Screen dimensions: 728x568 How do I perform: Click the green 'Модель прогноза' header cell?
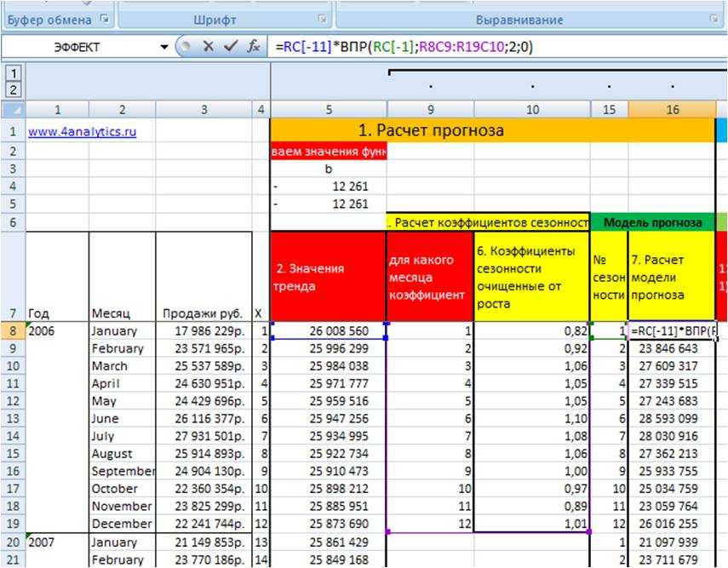[x=653, y=222]
